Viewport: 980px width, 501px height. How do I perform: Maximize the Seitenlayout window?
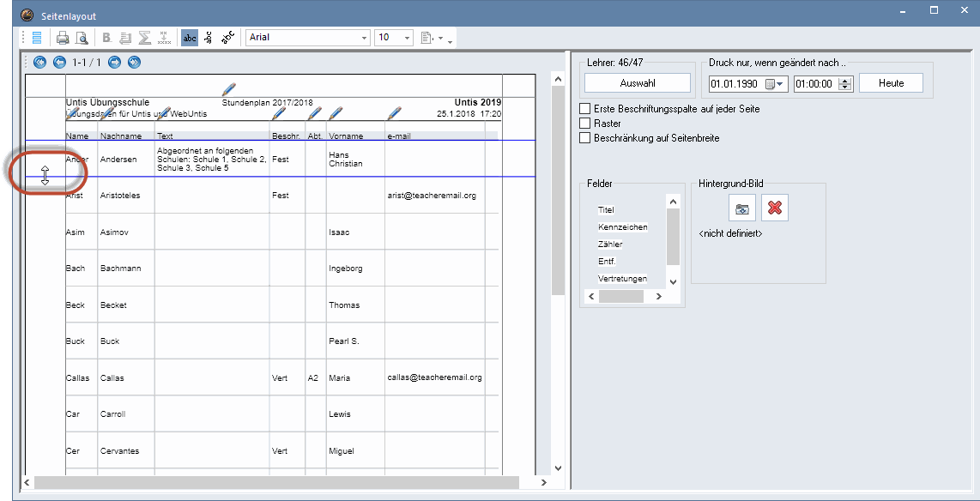point(935,10)
